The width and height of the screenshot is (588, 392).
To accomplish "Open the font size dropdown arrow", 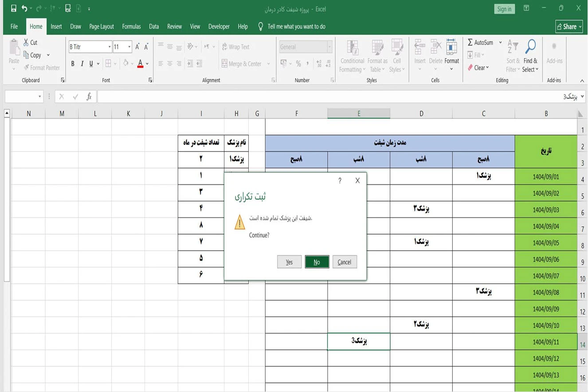I will click(x=129, y=47).
